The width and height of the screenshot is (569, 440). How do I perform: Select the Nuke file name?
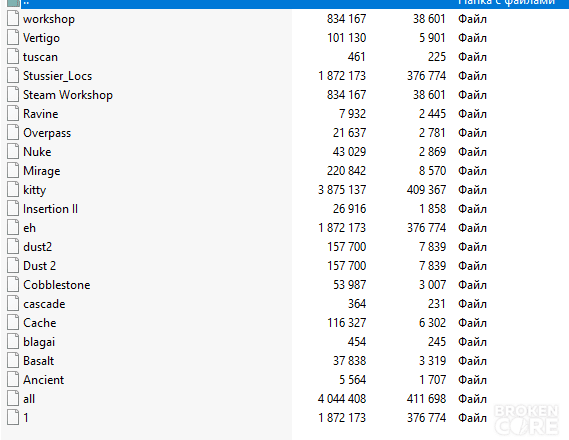pyautogui.click(x=37, y=152)
